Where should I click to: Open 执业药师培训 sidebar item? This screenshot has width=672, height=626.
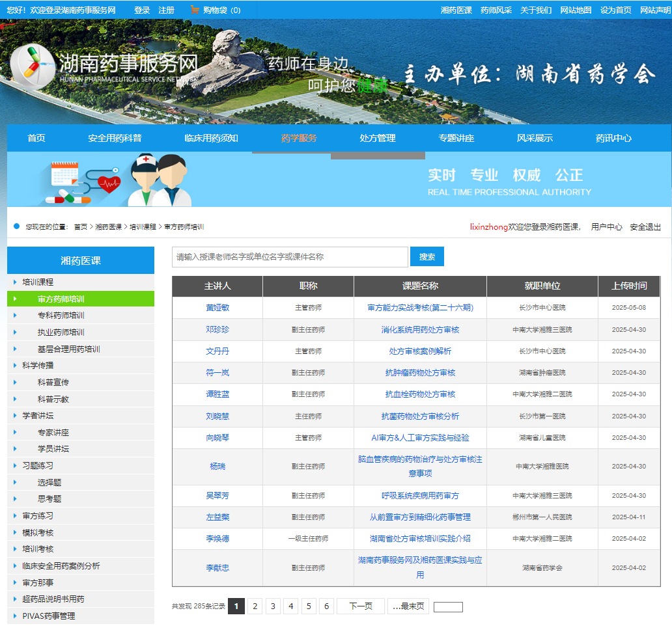[x=61, y=333]
